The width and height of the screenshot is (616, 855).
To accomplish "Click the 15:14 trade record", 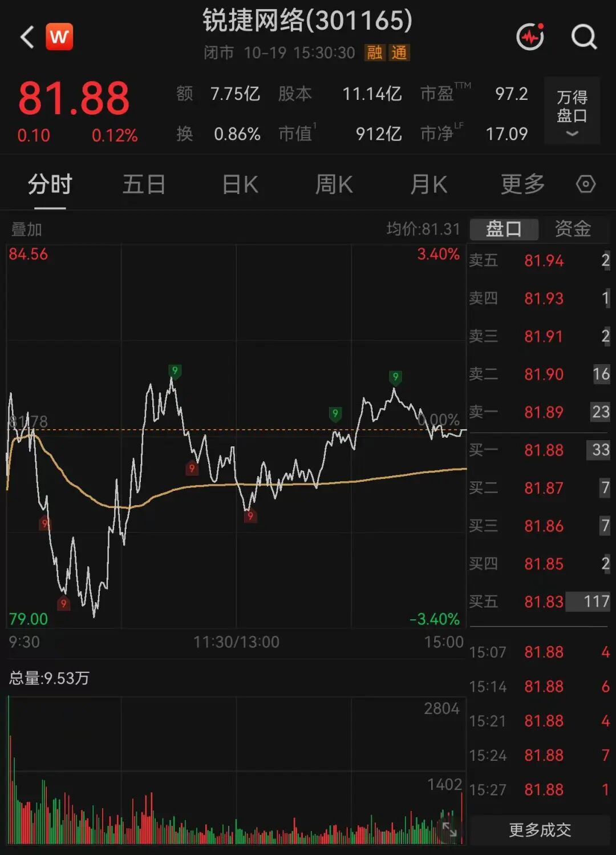I will tap(539, 686).
